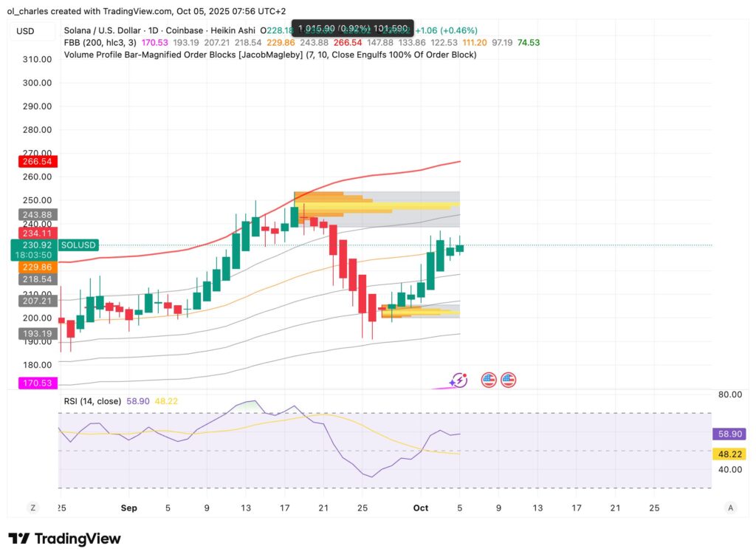Open the USD currency selector
The width and height of the screenshot is (756, 560).
[26, 31]
